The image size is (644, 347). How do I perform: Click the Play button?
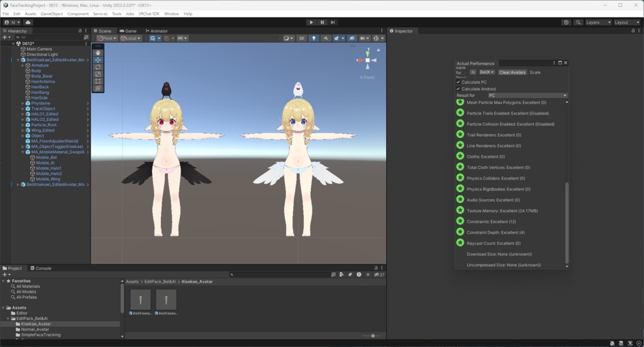click(311, 22)
